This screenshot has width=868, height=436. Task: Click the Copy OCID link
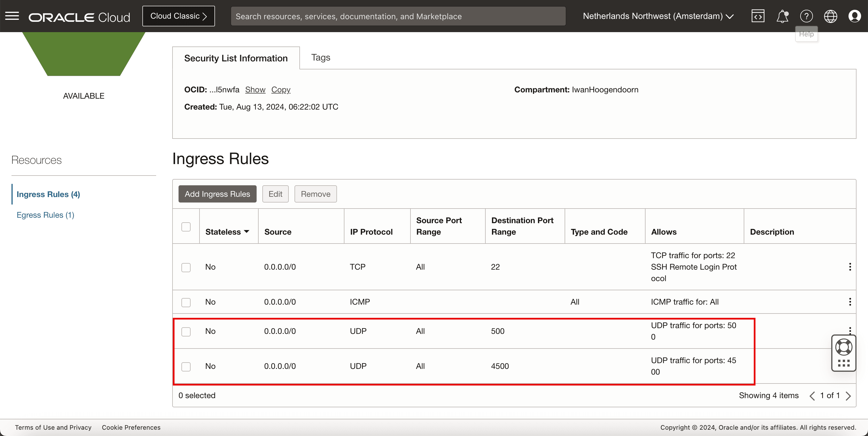point(281,89)
